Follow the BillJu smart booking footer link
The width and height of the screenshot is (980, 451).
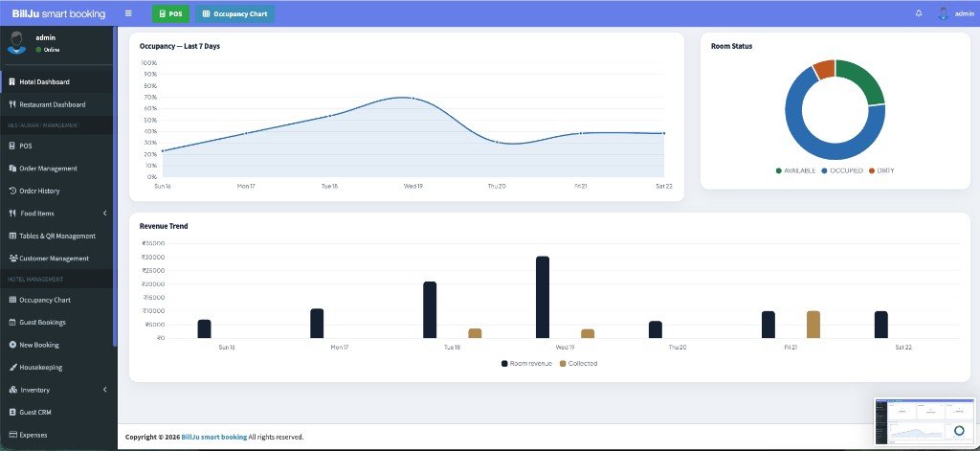point(213,437)
